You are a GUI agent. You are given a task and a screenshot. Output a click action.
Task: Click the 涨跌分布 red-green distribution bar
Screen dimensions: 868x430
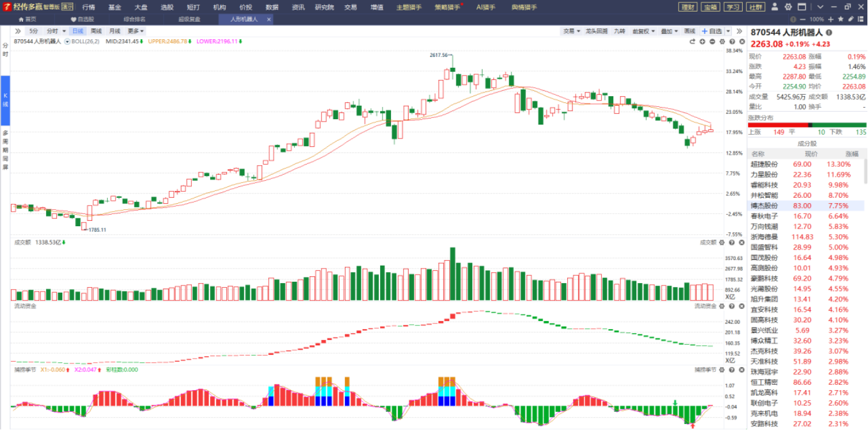pyautogui.click(x=807, y=125)
